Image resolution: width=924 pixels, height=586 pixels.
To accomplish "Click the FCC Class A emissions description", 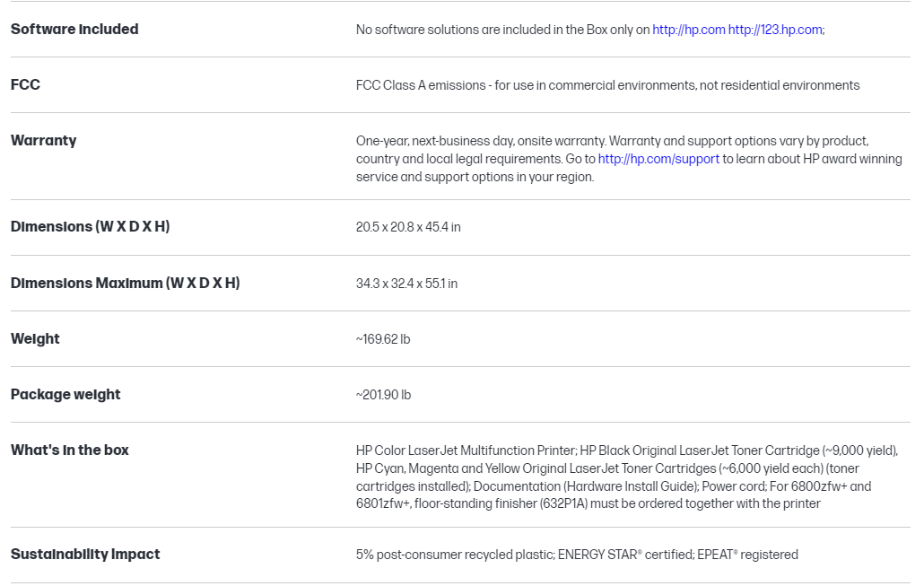I will [607, 85].
